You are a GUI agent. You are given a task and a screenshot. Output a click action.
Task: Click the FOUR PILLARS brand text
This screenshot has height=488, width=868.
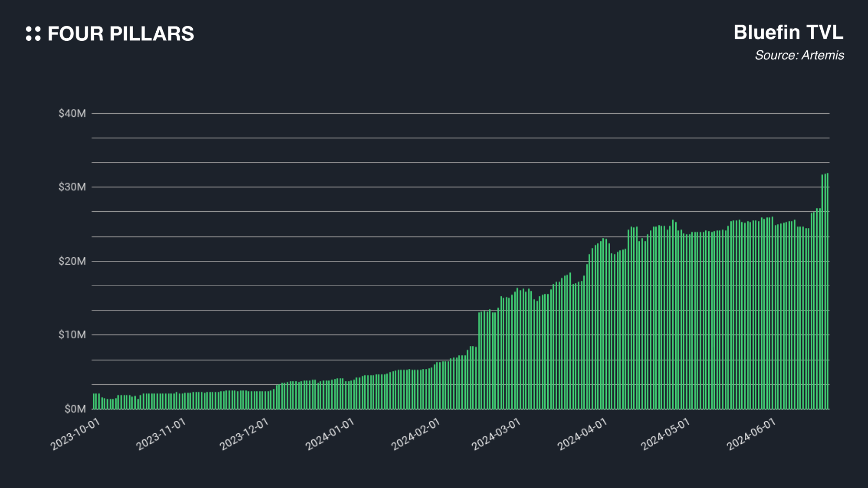pos(121,34)
